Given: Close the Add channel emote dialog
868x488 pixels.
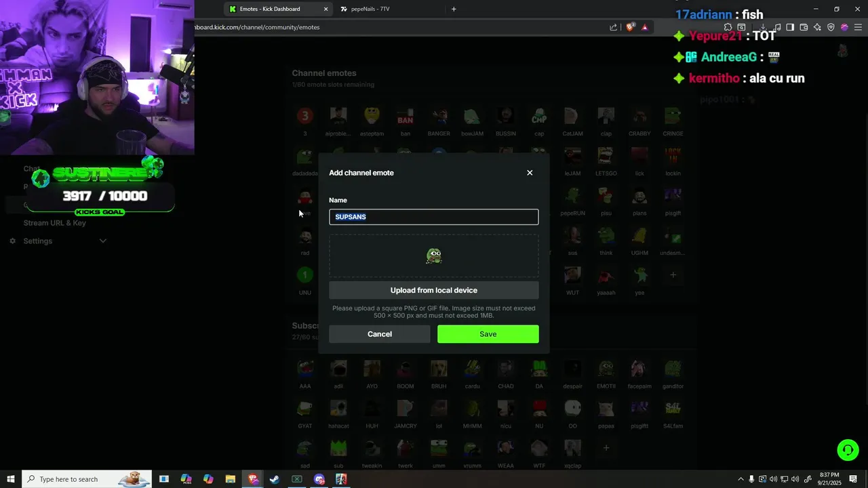Looking at the screenshot, I should [x=530, y=173].
